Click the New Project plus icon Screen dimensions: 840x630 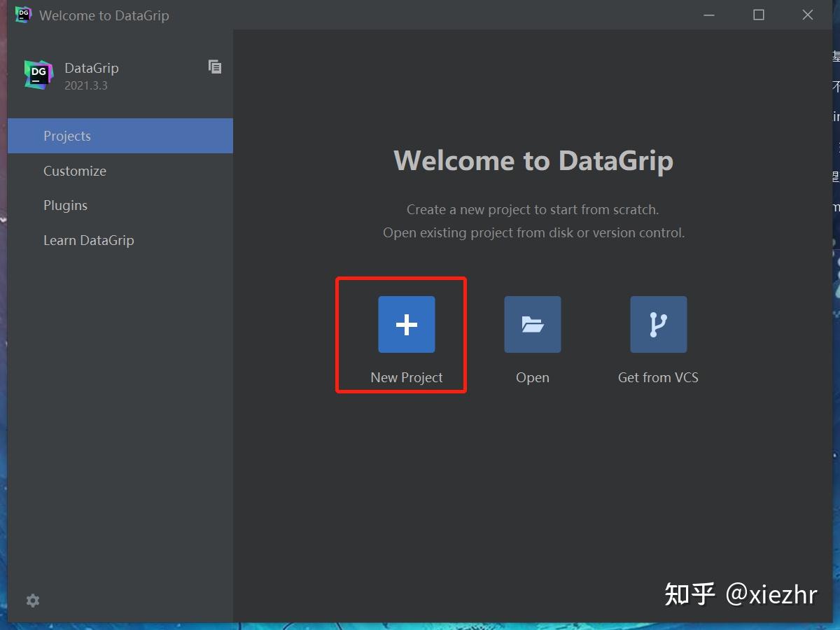pos(407,324)
